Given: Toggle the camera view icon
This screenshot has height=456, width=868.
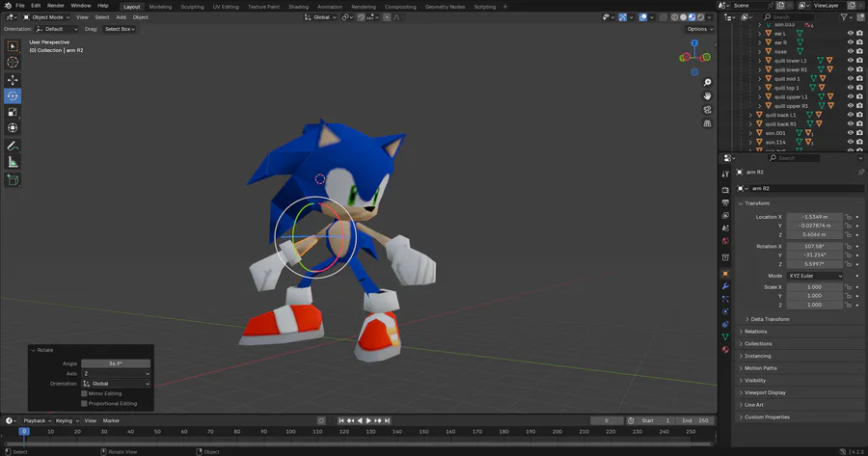Looking at the screenshot, I should [x=707, y=110].
